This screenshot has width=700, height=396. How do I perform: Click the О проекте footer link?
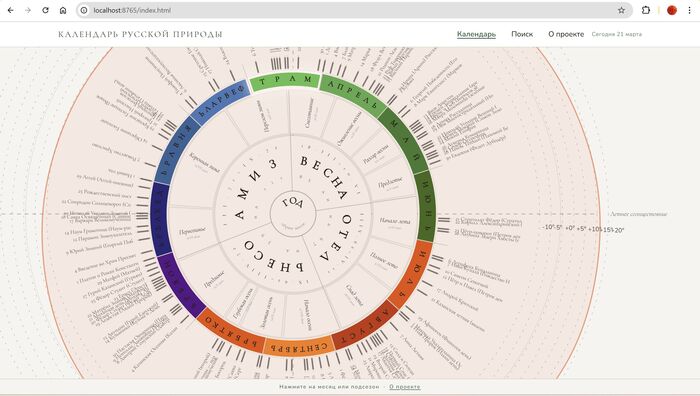[x=404, y=387]
